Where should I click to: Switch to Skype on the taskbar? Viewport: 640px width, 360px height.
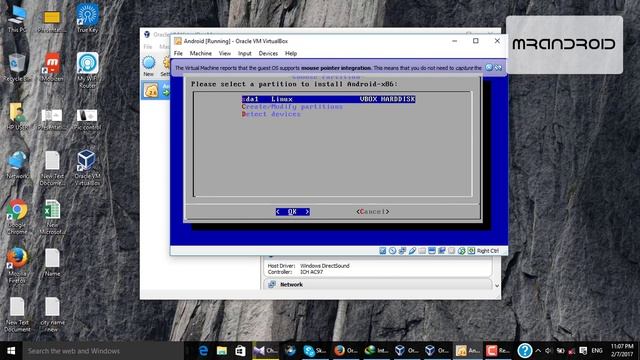click(315, 351)
